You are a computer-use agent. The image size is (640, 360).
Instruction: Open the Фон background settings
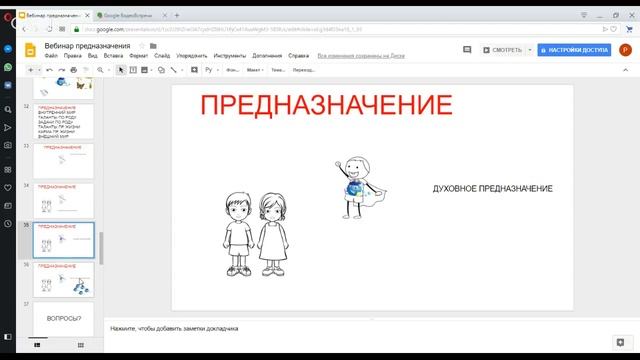point(232,70)
